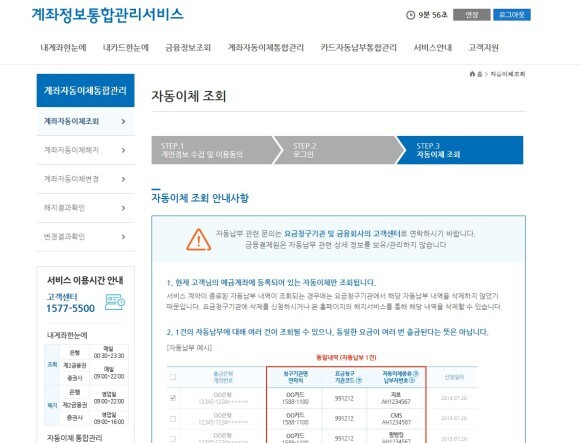Image resolution: width=580 pixels, height=443 pixels.
Task: Click chevron next to 계좌자동이체해지
Action: 124,150
